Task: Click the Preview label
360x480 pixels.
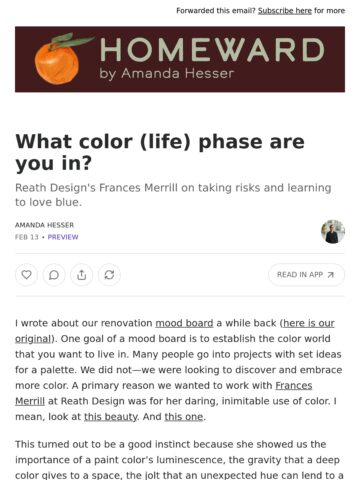Action: 63,237
